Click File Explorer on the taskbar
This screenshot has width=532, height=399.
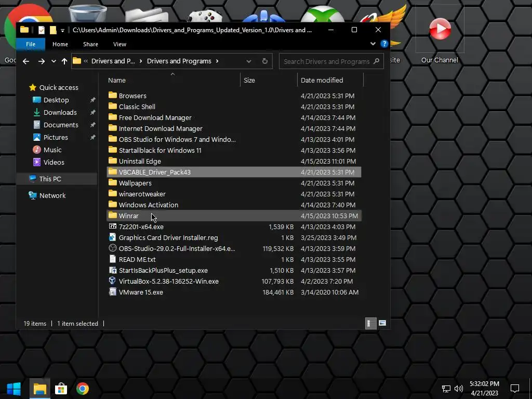tap(39, 389)
